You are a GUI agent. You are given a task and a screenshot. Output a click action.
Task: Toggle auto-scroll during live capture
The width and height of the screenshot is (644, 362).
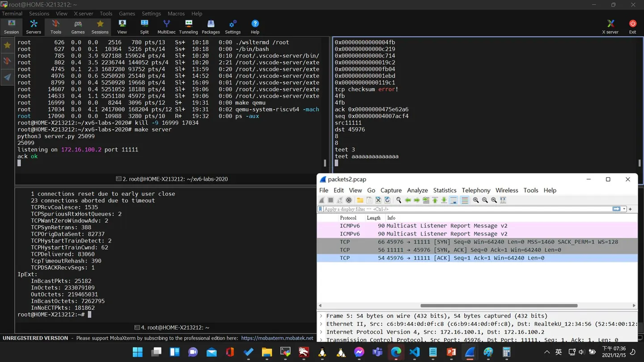tap(453, 200)
